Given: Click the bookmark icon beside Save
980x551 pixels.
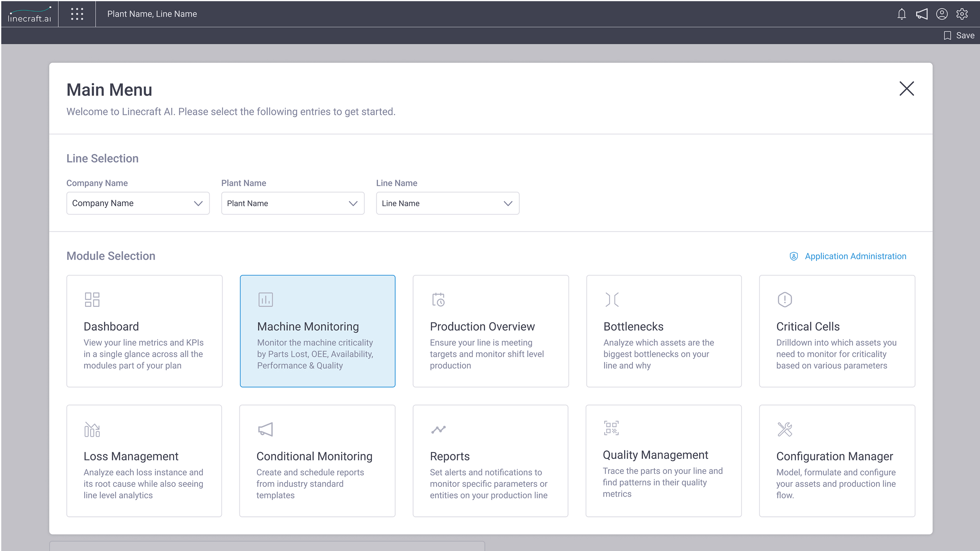Looking at the screenshot, I should (x=947, y=36).
